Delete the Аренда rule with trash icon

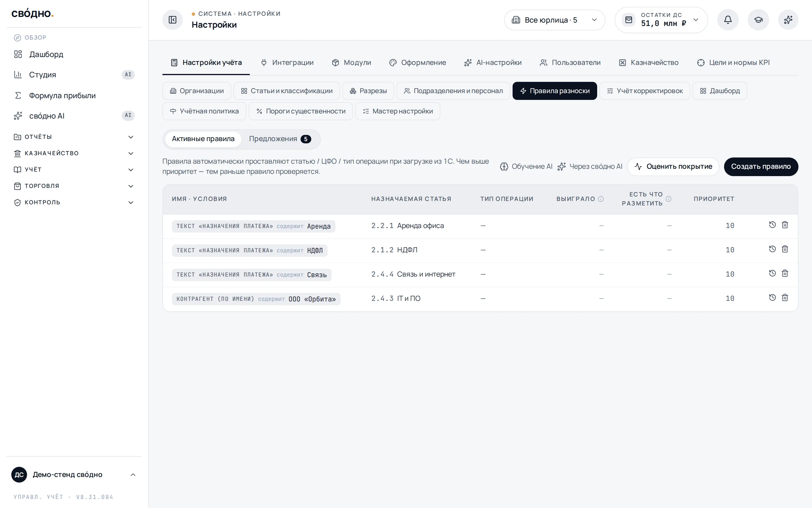coord(785,225)
